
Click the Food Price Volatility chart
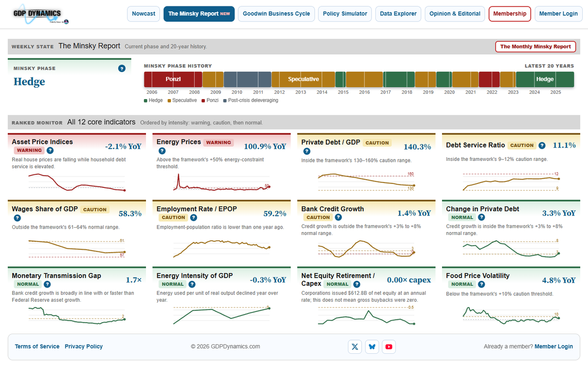(x=511, y=315)
